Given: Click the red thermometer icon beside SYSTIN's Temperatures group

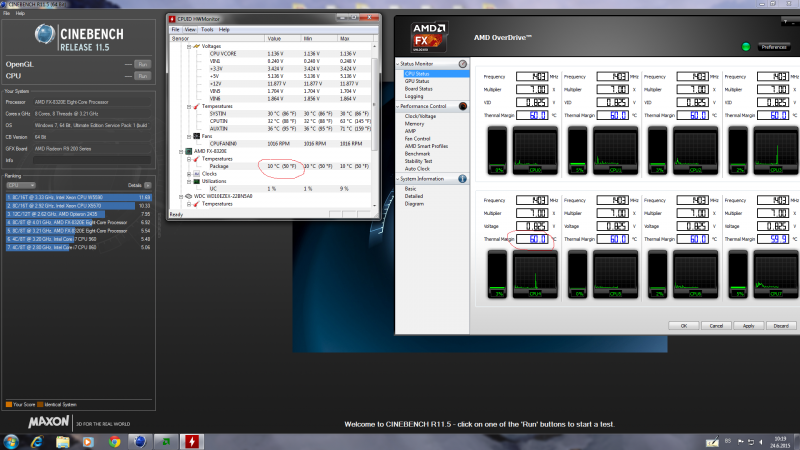Looking at the screenshot, I should tap(196, 106).
